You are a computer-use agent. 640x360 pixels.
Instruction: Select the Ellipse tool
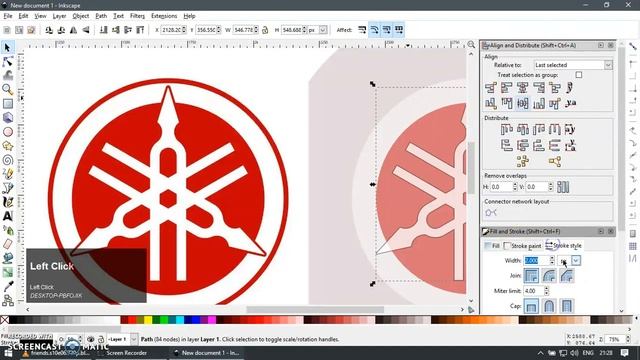coord(7,132)
